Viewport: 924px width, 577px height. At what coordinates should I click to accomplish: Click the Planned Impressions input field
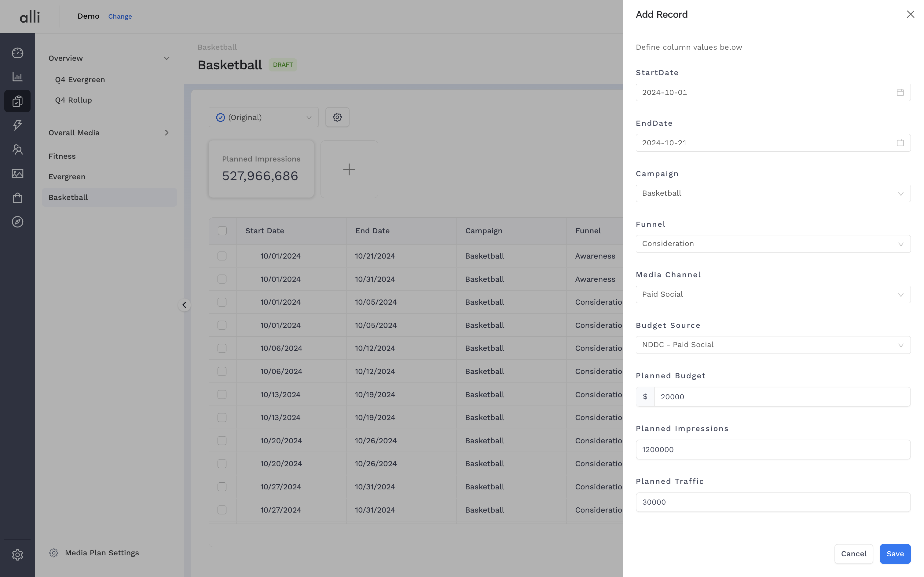(773, 449)
